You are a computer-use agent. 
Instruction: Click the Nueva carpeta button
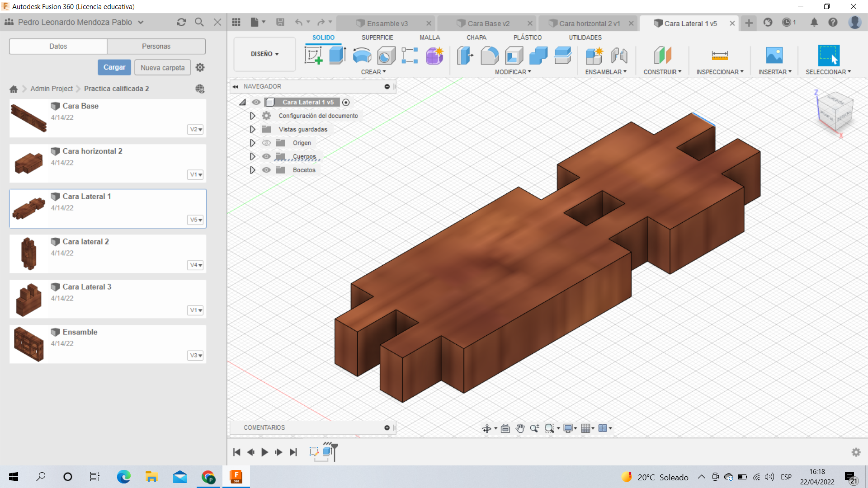point(162,67)
